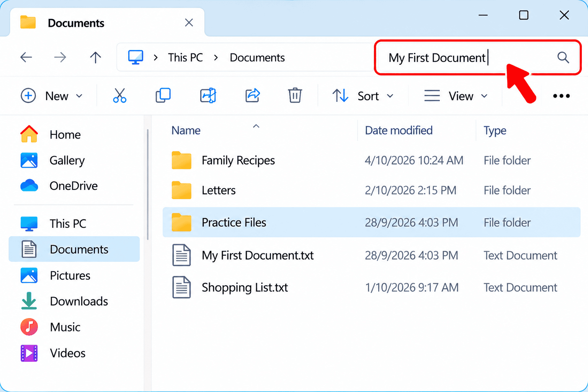Go forward with the right arrow

point(60,57)
